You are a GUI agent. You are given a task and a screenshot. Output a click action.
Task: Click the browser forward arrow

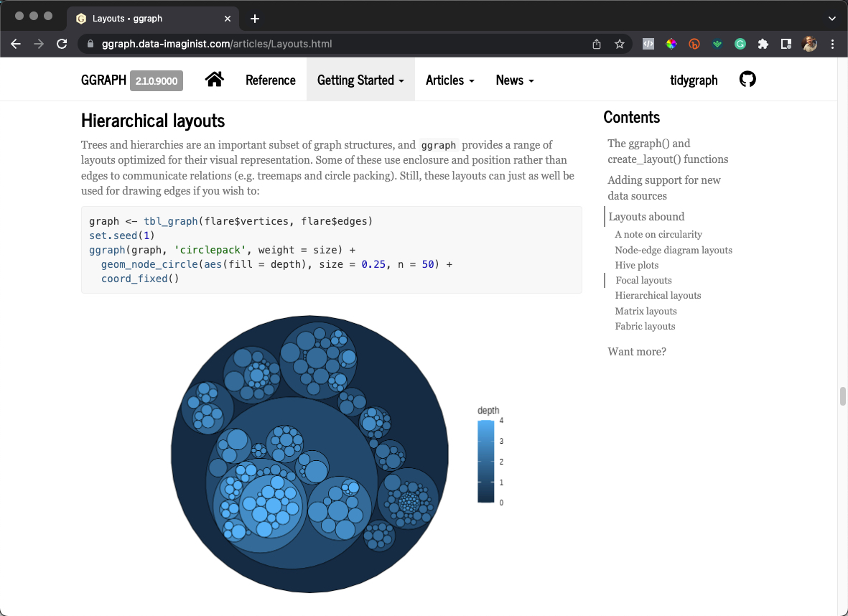(x=39, y=44)
